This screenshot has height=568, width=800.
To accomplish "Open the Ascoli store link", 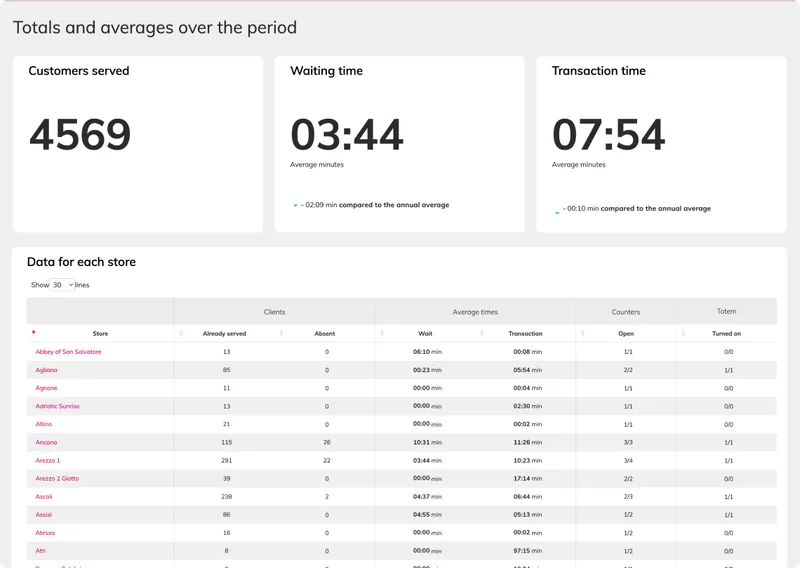I will coord(44,497).
